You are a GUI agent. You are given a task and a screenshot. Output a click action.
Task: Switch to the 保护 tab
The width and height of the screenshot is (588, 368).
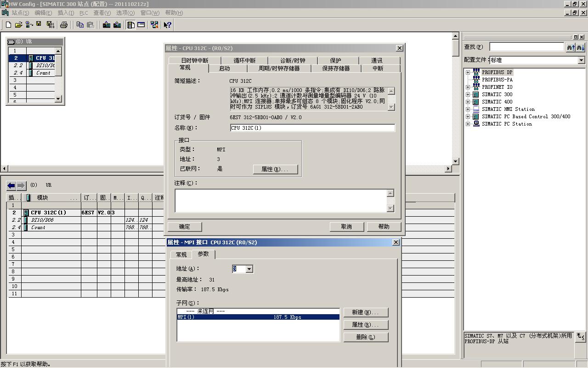pyautogui.click(x=335, y=61)
